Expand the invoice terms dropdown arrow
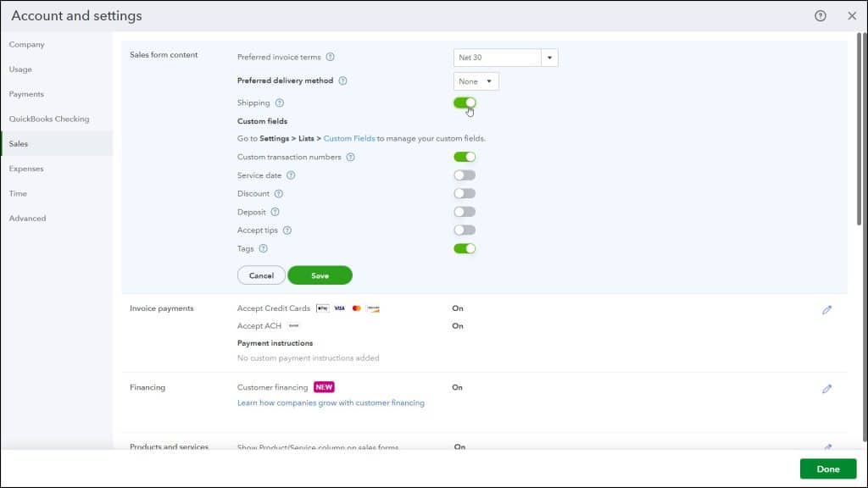Image resolution: width=868 pixels, height=488 pixels. coord(550,57)
